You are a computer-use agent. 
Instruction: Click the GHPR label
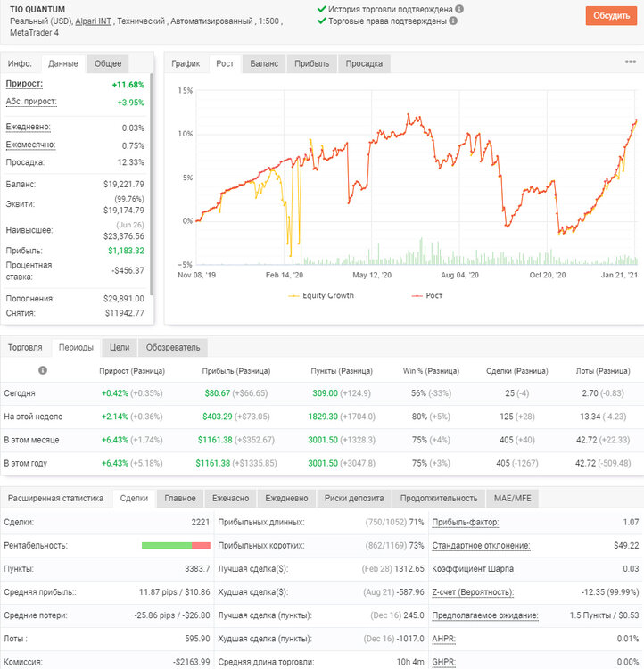444,662
